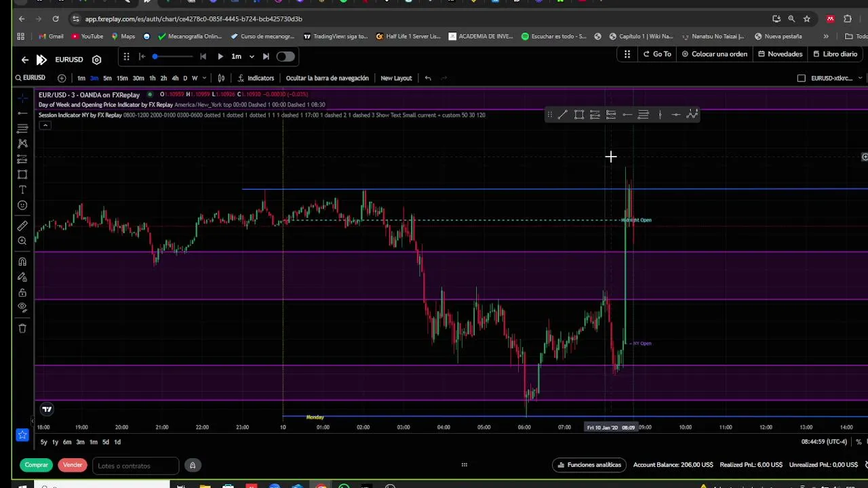
Task: Toggle the switch in the replay control bar
Action: tap(285, 56)
